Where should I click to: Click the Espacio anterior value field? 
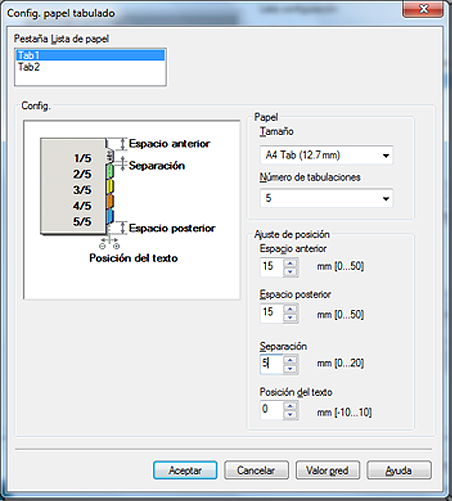(271, 267)
